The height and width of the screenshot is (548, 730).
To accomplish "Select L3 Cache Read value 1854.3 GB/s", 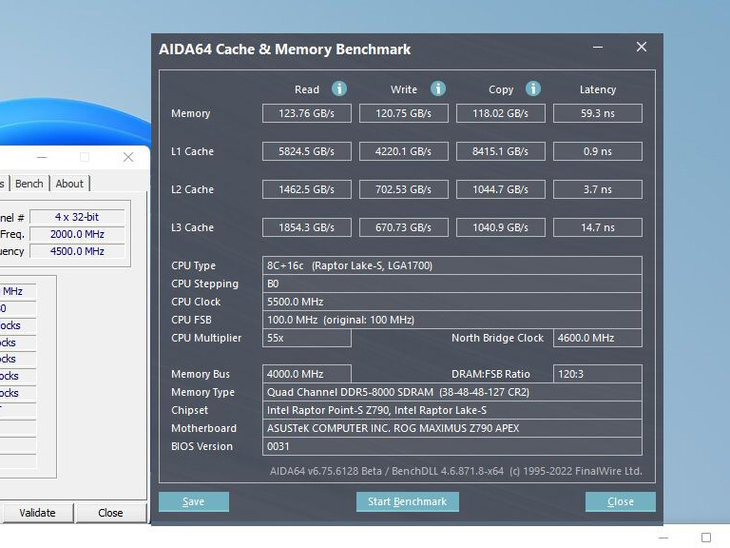I will (x=307, y=228).
